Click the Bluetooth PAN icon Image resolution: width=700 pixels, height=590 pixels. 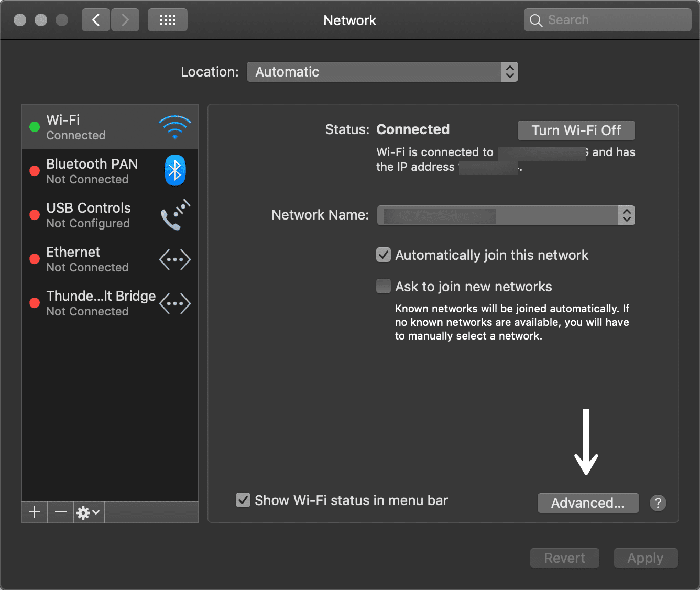coord(174,170)
